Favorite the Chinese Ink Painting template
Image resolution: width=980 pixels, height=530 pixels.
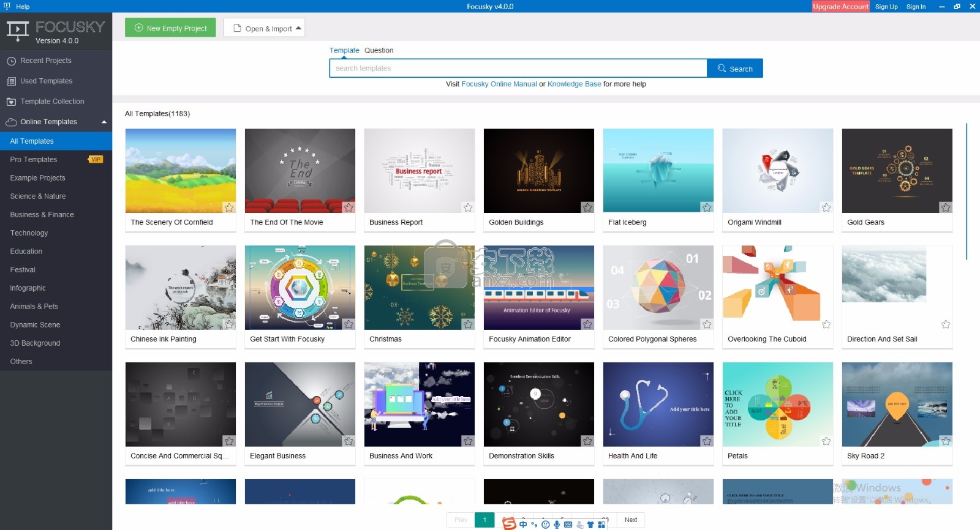pos(229,324)
